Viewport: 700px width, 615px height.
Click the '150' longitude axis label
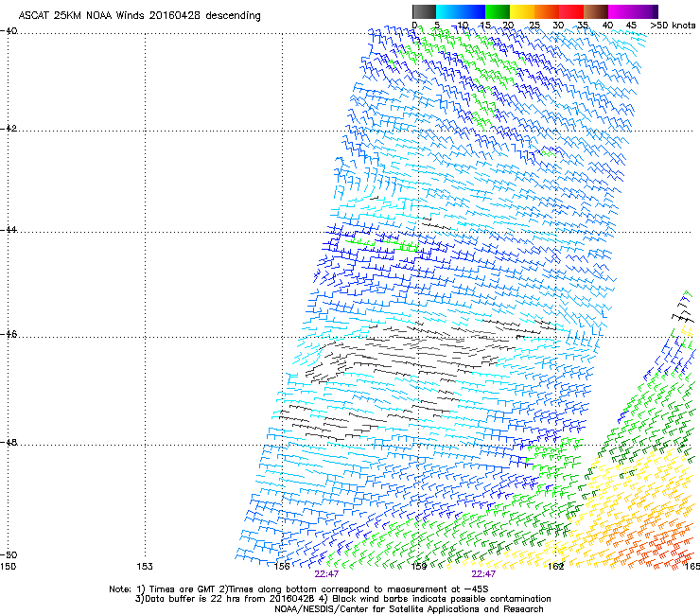8,567
